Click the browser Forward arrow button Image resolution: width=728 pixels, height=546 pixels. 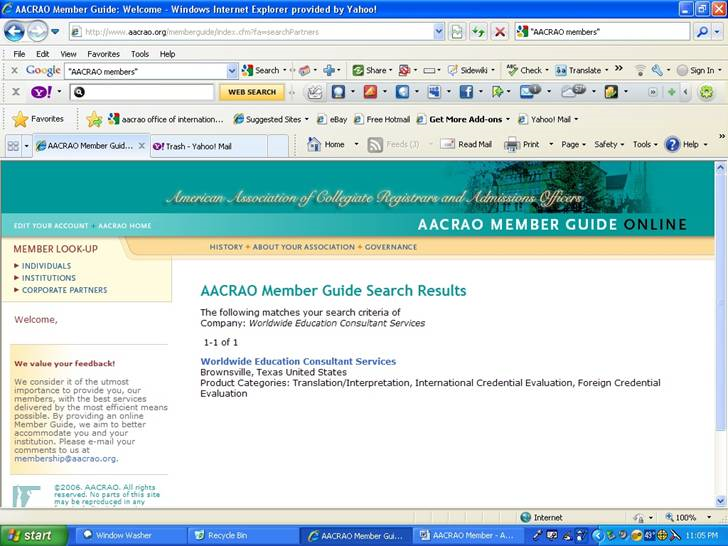37,32
